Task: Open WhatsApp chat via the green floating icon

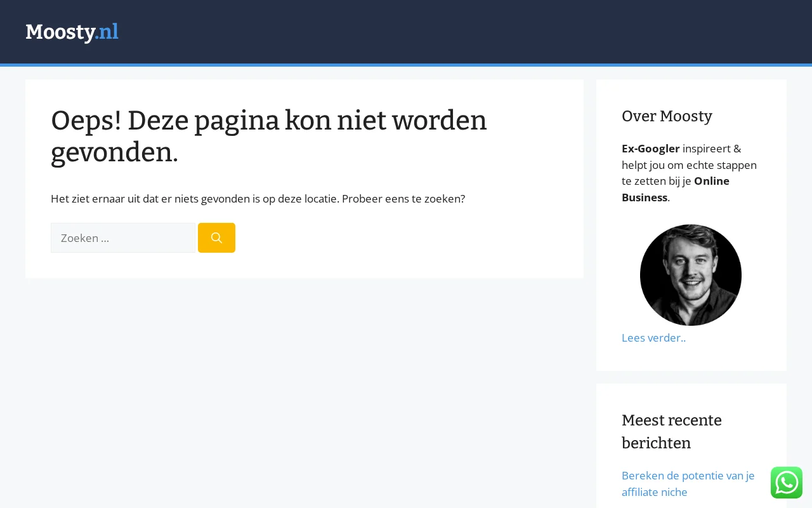Action: coord(786,483)
